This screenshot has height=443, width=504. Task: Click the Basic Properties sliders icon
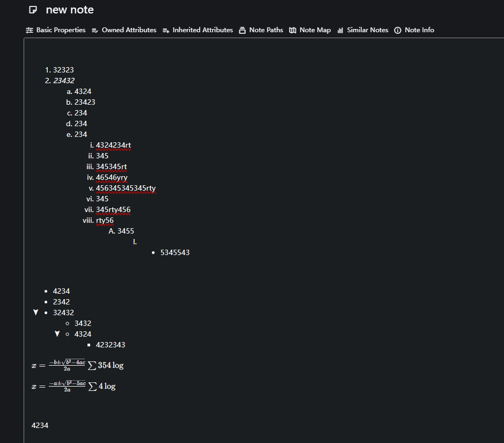(x=30, y=30)
